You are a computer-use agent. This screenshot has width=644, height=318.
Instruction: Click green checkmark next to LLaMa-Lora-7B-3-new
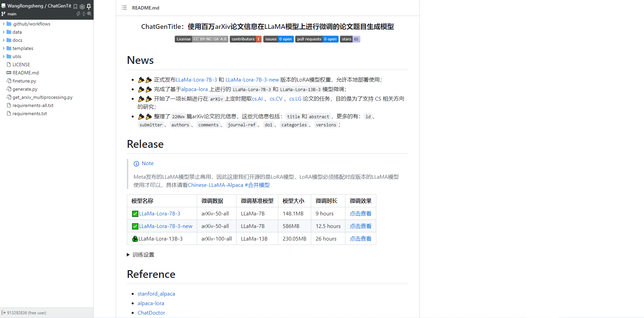tap(135, 226)
